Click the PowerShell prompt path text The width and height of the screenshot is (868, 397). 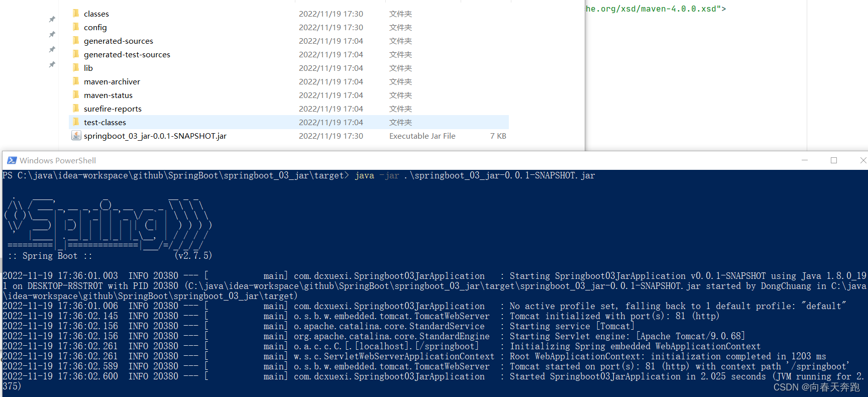(176, 175)
